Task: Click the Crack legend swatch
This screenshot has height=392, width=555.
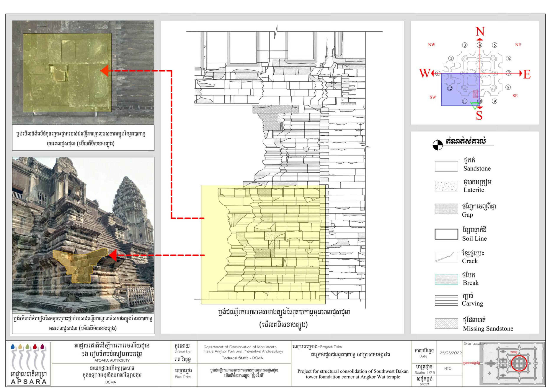Action: pos(446,257)
